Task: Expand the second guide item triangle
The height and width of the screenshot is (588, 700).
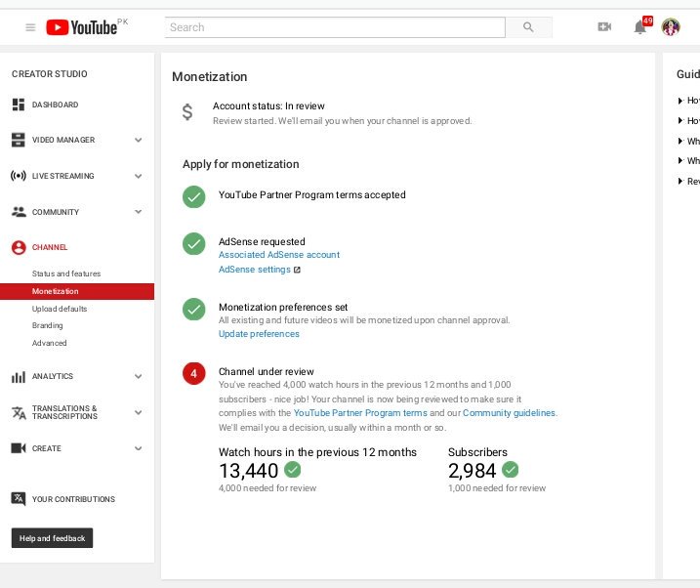Action: (680, 120)
